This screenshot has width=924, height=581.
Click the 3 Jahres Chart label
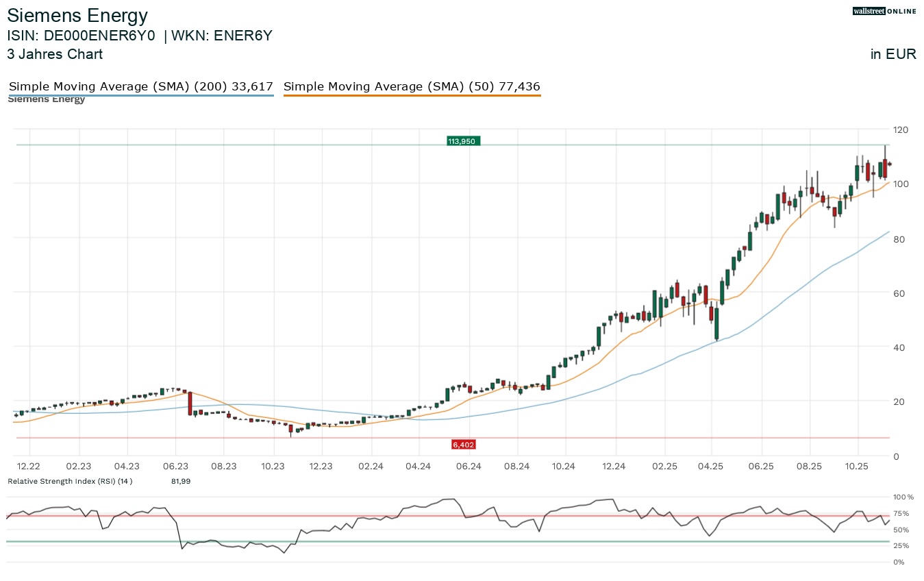click(55, 54)
